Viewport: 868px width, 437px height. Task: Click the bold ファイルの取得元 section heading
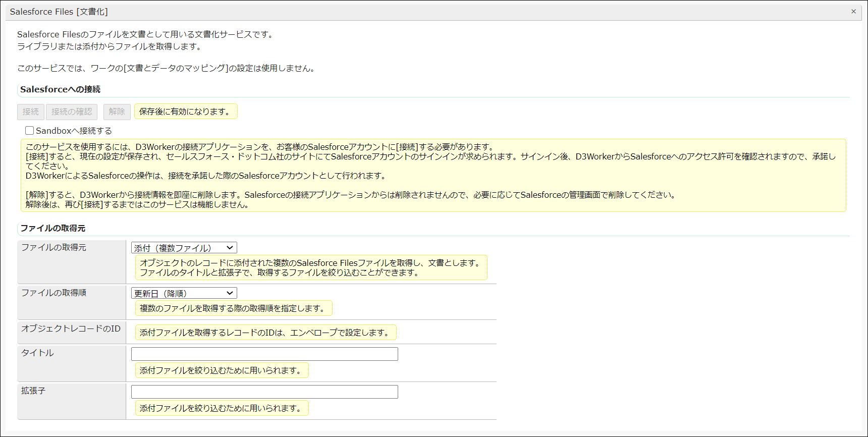(x=53, y=228)
